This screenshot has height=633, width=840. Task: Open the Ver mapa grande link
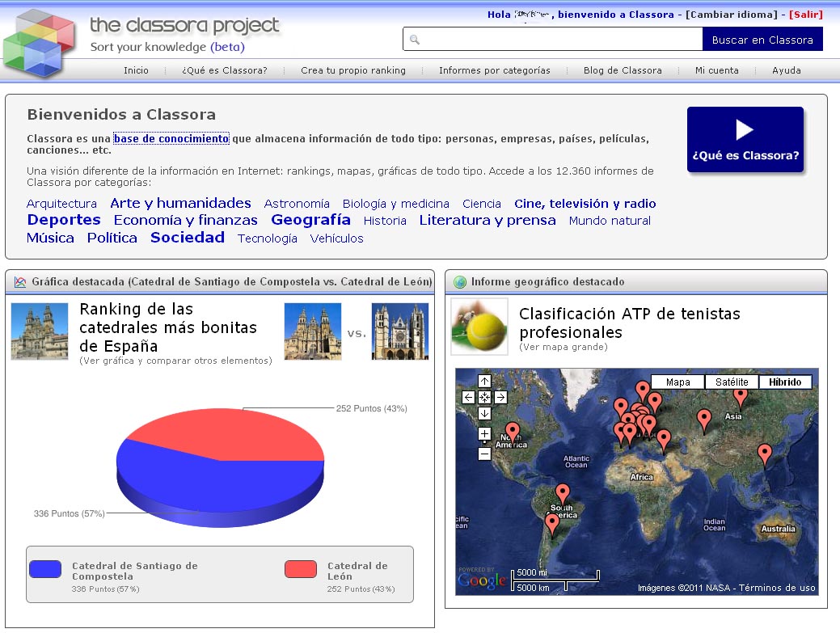point(564,347)
